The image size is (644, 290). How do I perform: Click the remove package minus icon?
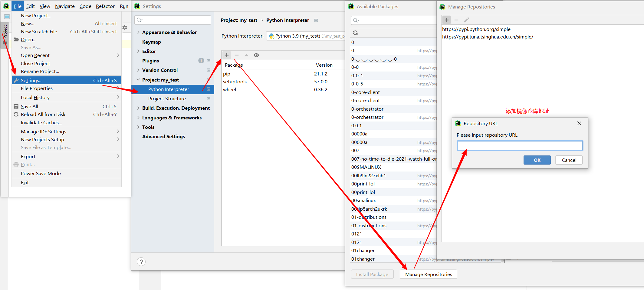[x=236, y=55]
